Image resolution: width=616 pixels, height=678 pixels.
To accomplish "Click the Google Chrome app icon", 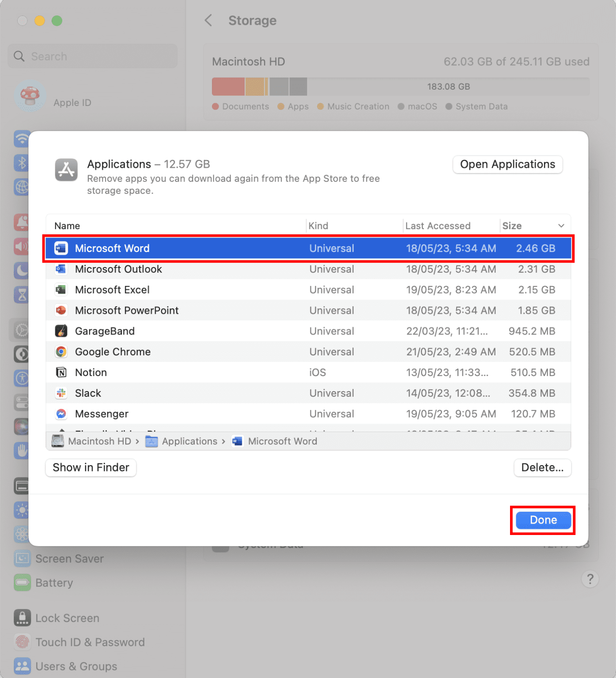I will coord(61,352).
